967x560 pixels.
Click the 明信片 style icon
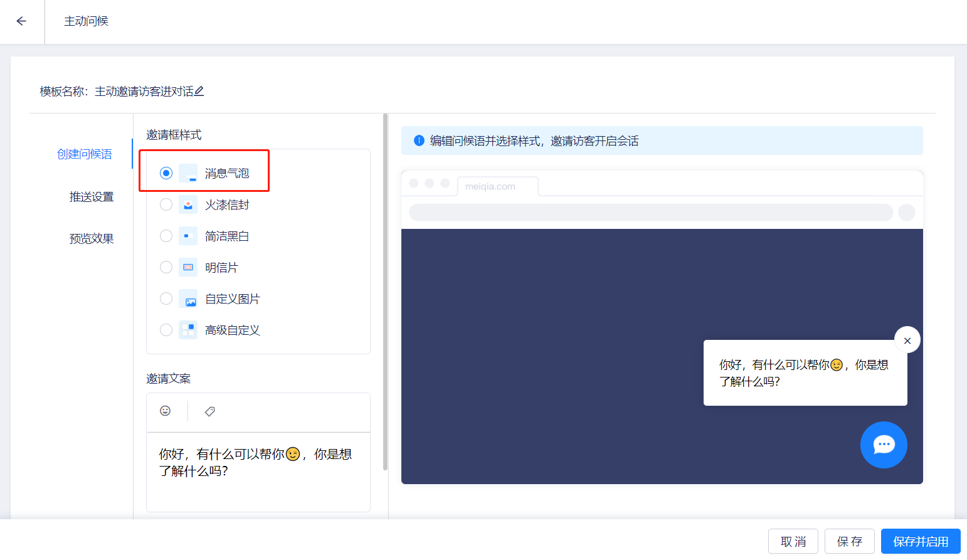[188, 267]
